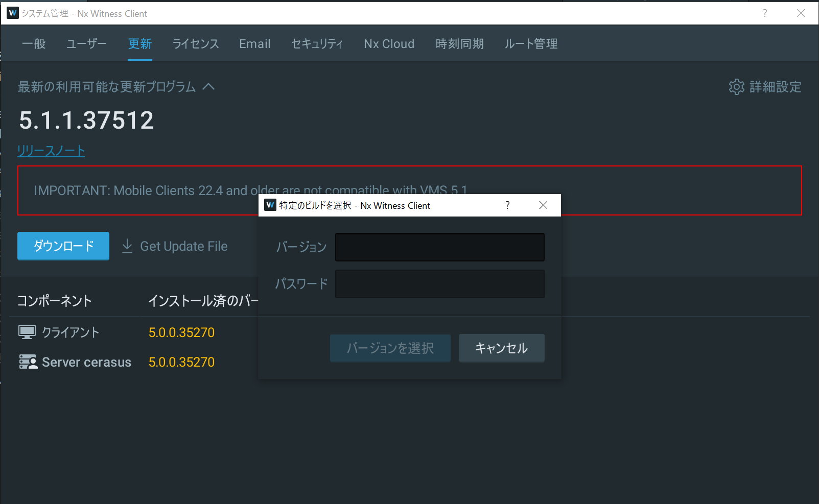The image size is (819, 504).
Task: Open the セキュリティ tab
Action: pyautogui.click(x=317, y=44)
